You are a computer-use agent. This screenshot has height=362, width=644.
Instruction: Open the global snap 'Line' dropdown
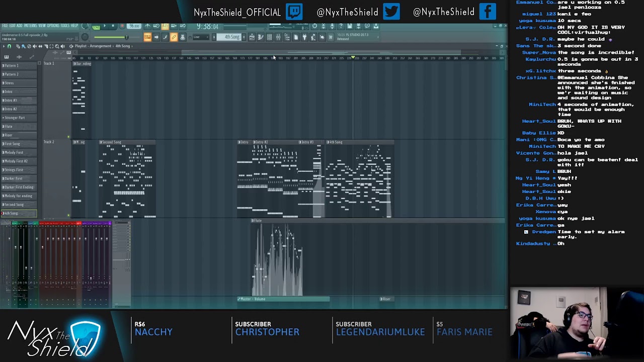point(201,37)
